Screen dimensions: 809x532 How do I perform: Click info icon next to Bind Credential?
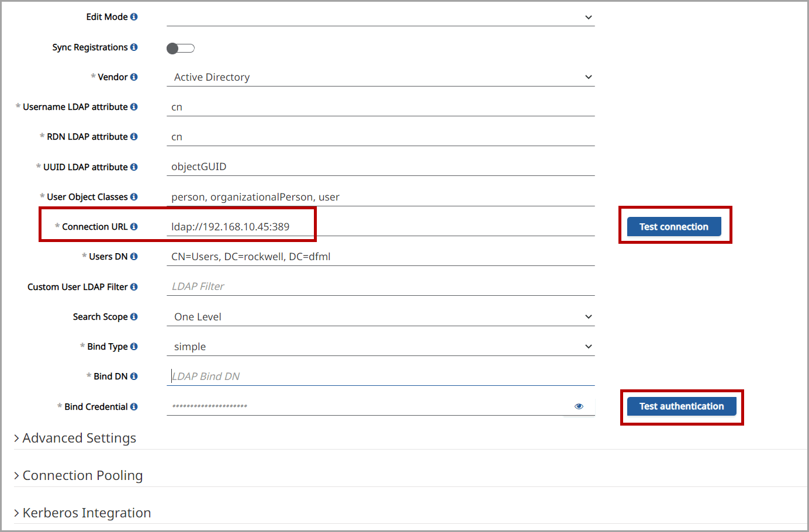(134, 407)
